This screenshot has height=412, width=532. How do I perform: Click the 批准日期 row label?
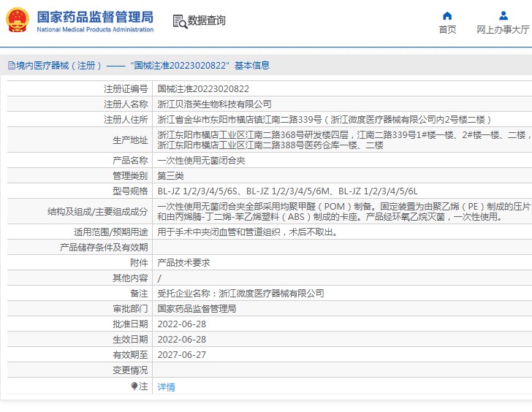point(130,324)
